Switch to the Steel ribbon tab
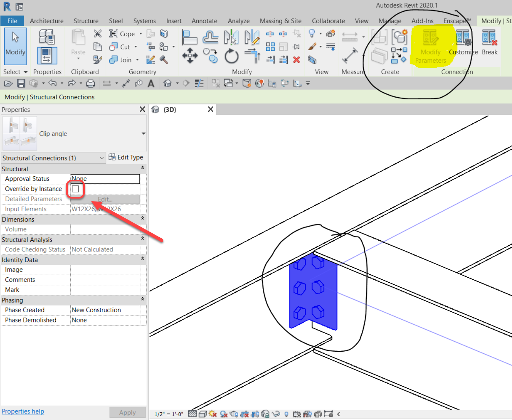This screenshot has width=512, height=420. (116, 21)
